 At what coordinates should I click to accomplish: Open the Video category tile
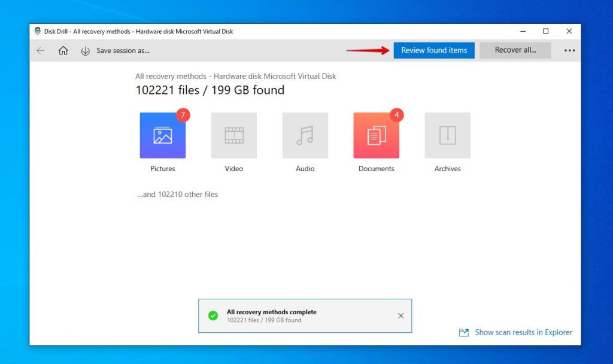(234, 135)
